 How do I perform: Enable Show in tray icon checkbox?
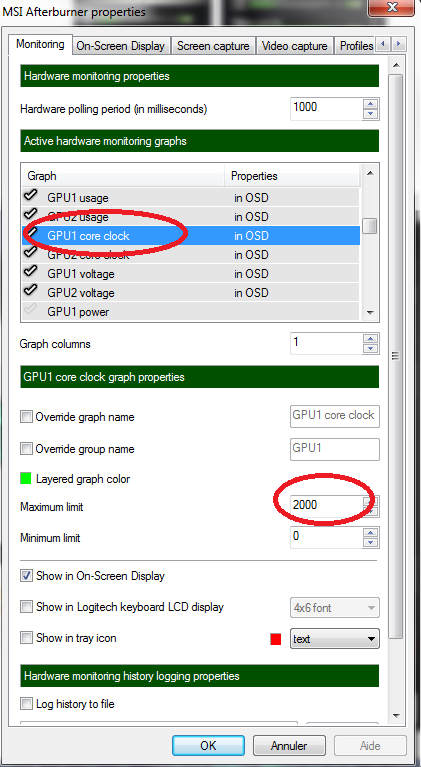tap(26, 638)
